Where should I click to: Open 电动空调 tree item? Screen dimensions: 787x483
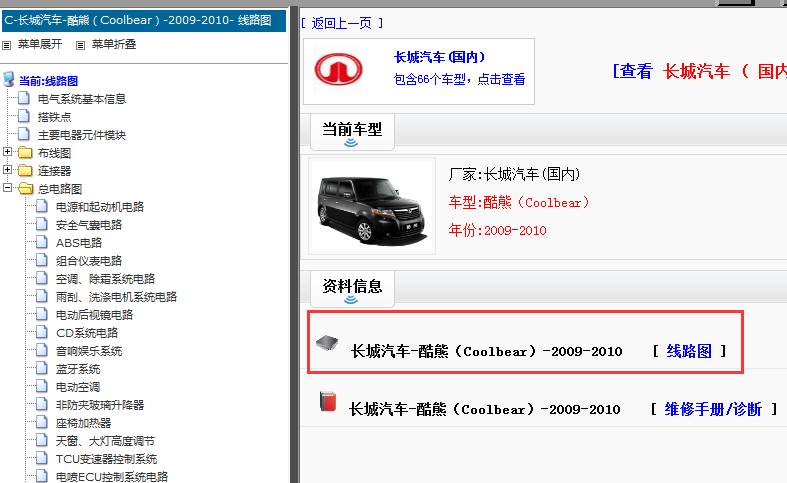[78, 388]
